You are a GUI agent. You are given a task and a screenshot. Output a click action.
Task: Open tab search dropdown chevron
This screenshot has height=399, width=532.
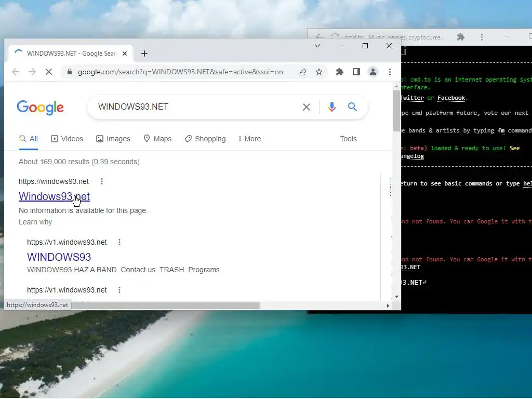(317, 46)
